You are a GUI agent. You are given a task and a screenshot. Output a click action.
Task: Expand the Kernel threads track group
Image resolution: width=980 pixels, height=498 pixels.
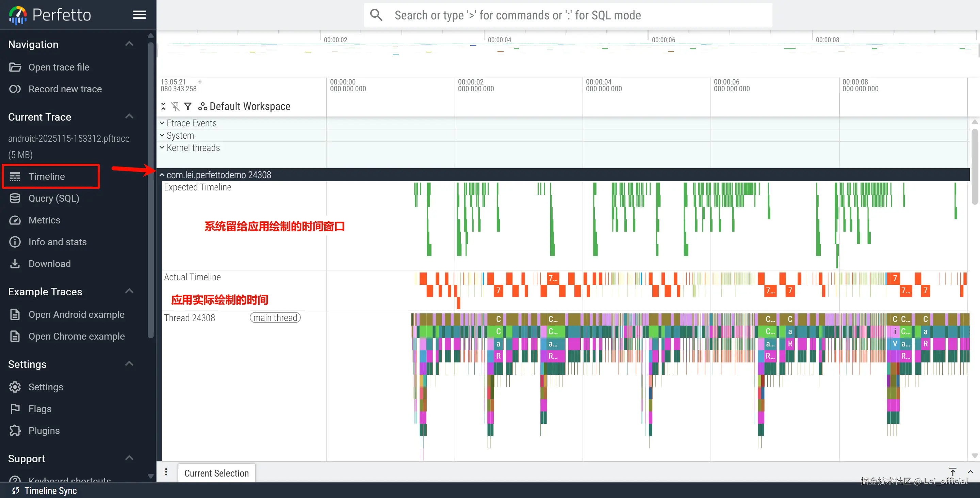click(x=162, y=147)
